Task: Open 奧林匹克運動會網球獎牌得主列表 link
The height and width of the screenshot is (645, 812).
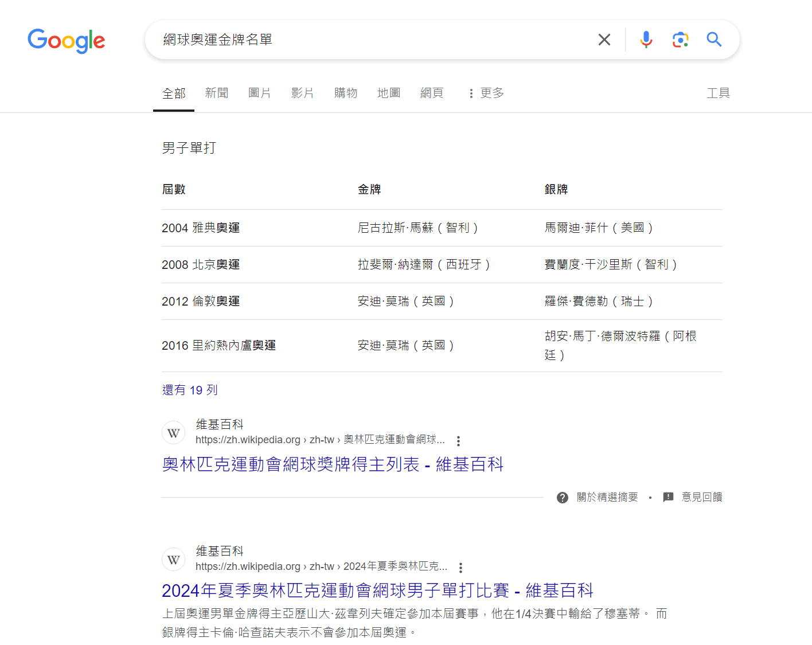Action: [x=333, y=464]
